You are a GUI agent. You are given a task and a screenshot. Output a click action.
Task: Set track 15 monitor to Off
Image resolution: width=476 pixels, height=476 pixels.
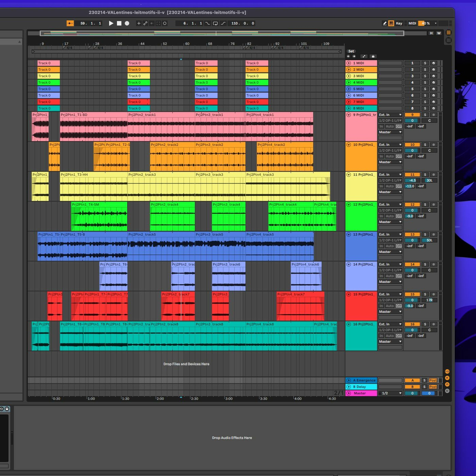(399, 306)
